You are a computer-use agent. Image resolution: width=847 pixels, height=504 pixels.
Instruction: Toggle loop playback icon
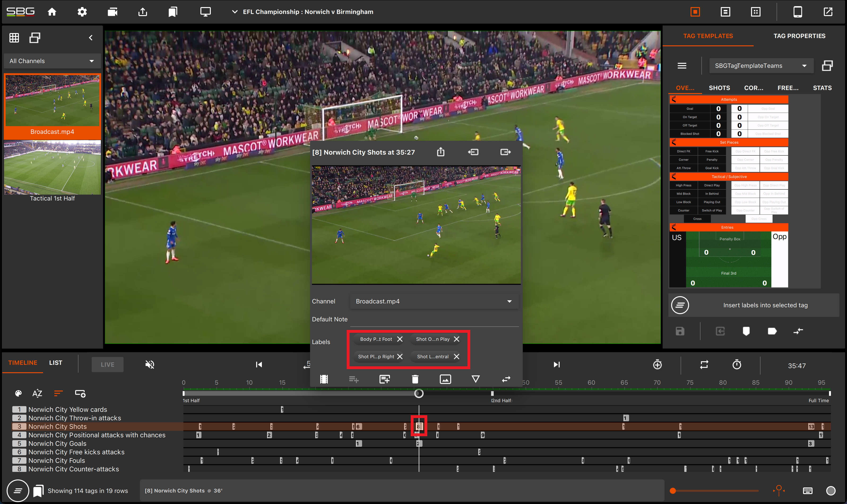point(704,365)
